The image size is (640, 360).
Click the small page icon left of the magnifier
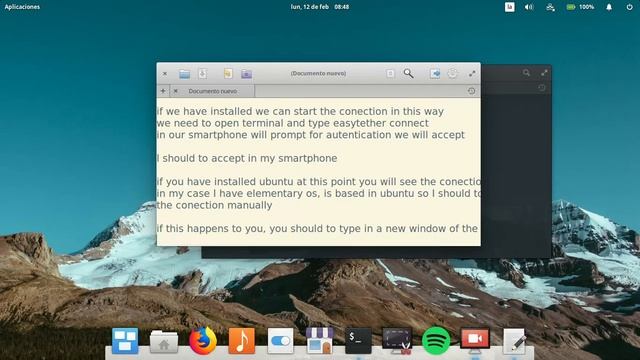pos(390,73)
